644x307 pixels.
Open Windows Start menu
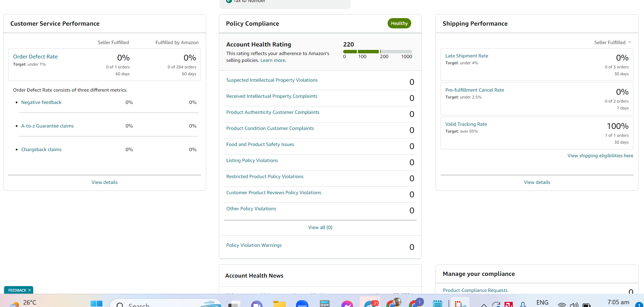coord(96,304)
